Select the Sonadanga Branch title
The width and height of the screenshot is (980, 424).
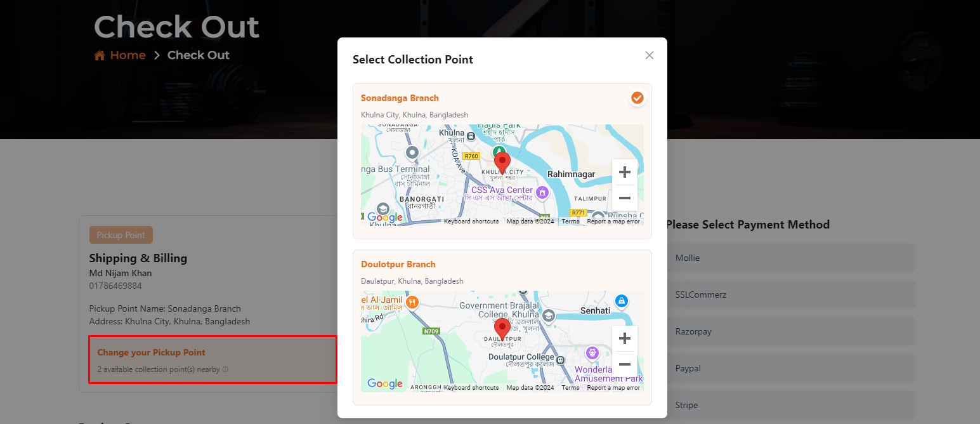400,98
